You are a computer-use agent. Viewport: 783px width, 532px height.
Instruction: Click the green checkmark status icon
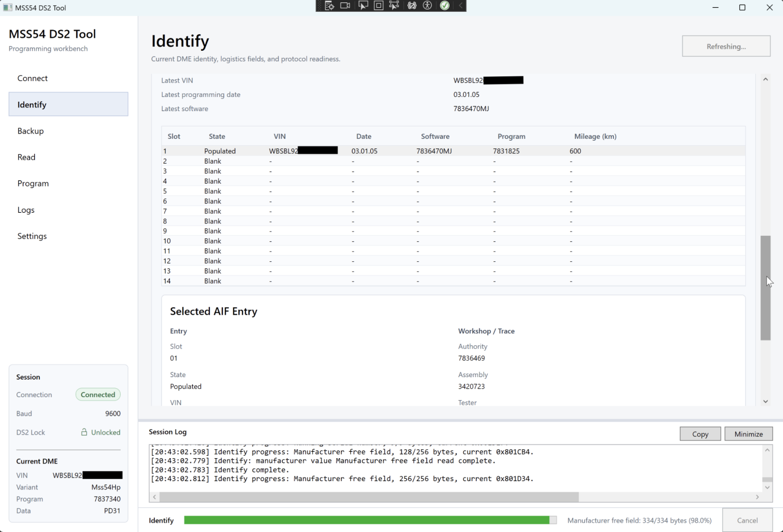(x=445, y=6)
